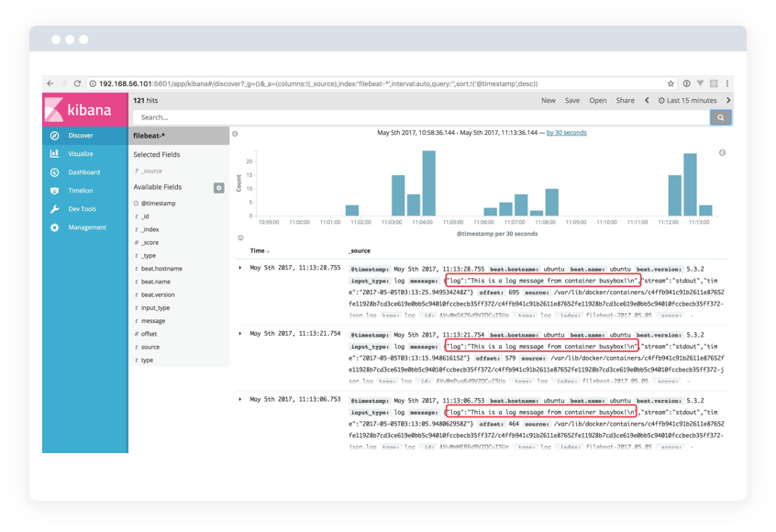The width and height of the screenshot is (776, 532).
Task: Open the Last 15 minutes time picker
Action: coord(687,101)
